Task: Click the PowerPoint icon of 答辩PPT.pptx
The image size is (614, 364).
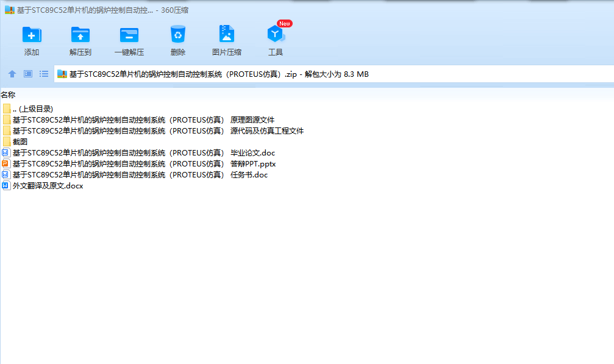Action: tap(6, 163)
